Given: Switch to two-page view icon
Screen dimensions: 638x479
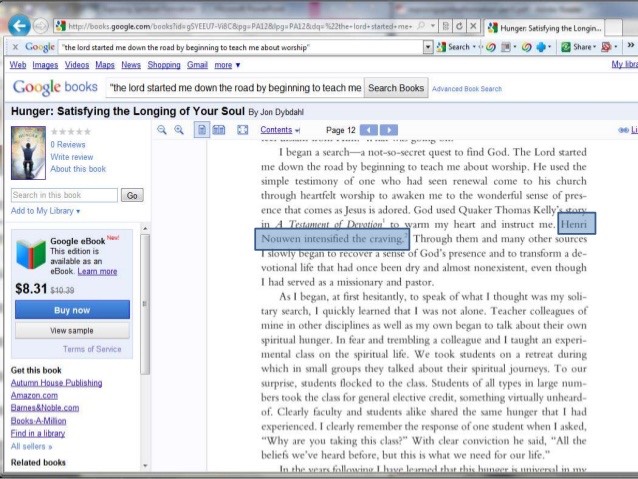Looking at the screenshot, I should coord(219,130).
